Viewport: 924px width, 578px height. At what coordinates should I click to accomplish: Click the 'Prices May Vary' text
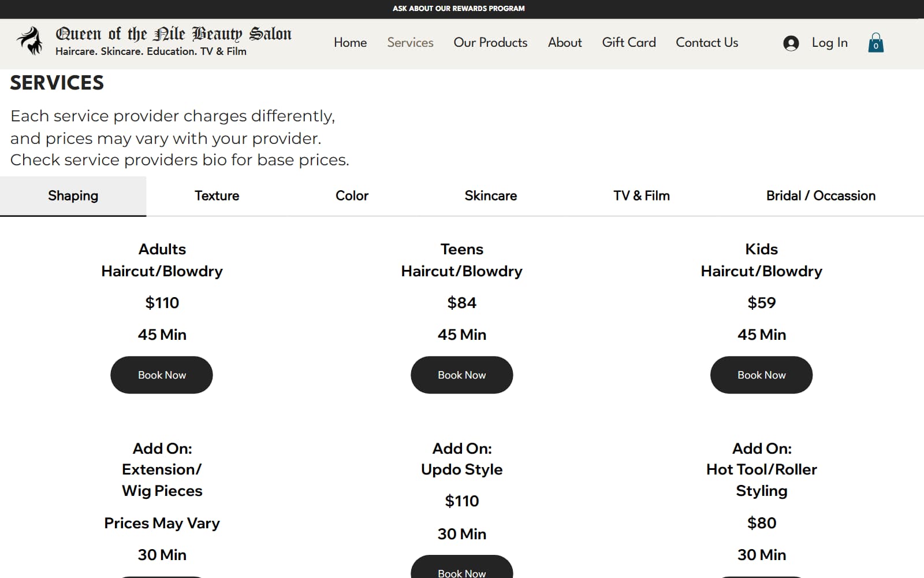pos(162,523)
